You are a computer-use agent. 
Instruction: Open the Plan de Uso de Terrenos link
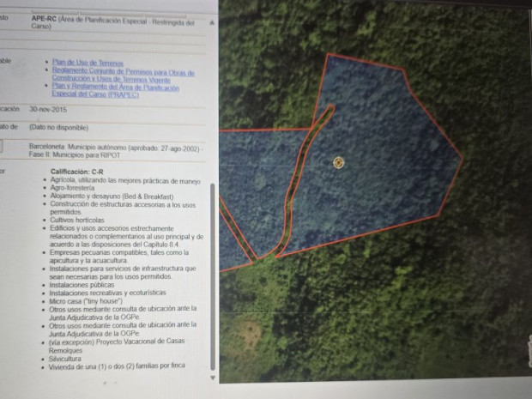pos(88,63)
